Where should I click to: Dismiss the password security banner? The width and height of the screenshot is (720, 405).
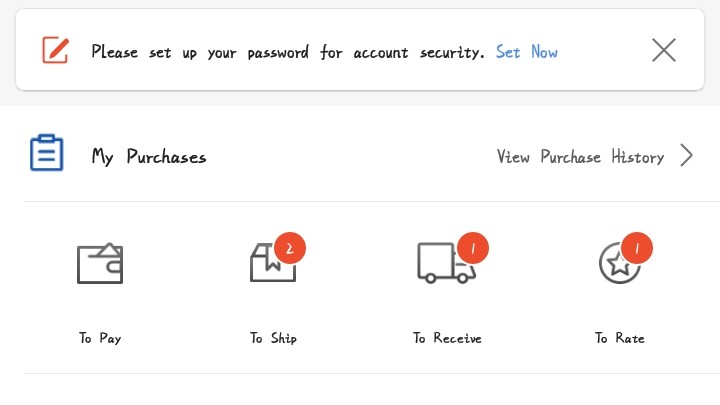click(664, 50)
